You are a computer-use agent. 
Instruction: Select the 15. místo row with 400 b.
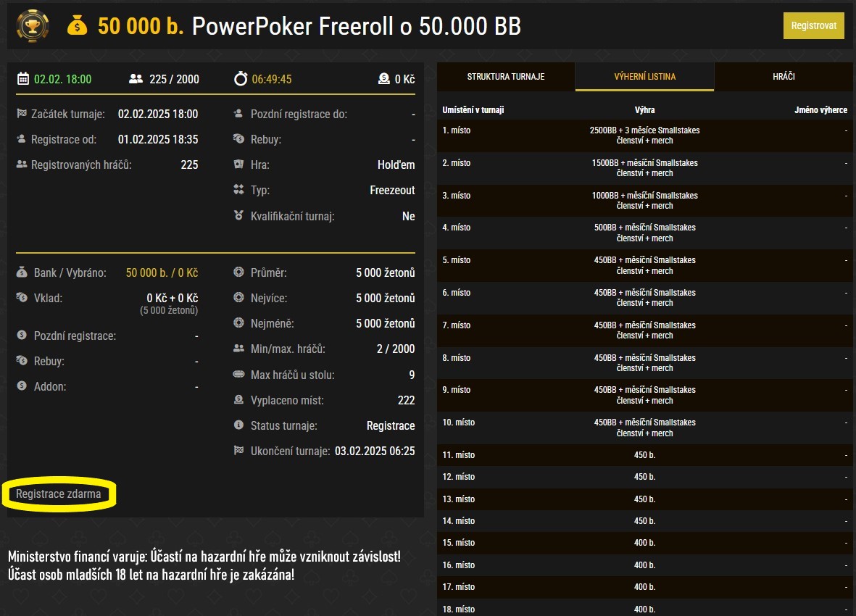645,543
